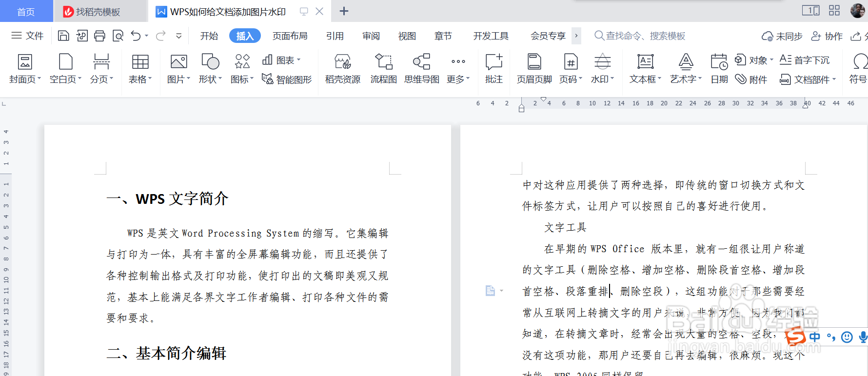Select the 插入 ribbon tab

245,36
